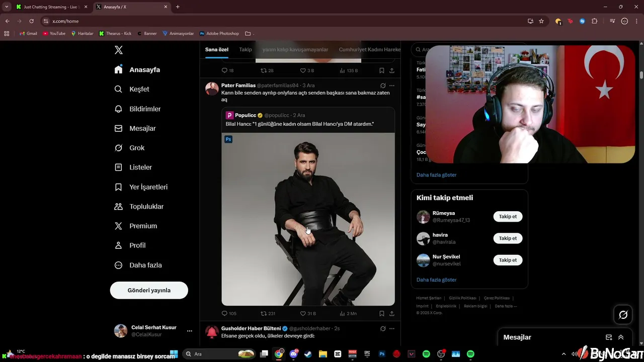
Task: Click Populicc quoted account name
Action: click(x=246, y=115)
